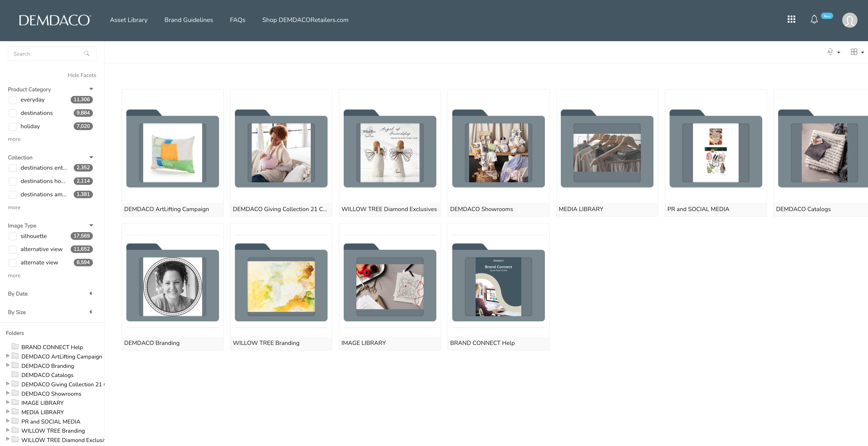The height and width of the screenshot is (446, 868).
Task: Open the DEMDACO Showrooms folder card
Action: [x=498, y=152]
